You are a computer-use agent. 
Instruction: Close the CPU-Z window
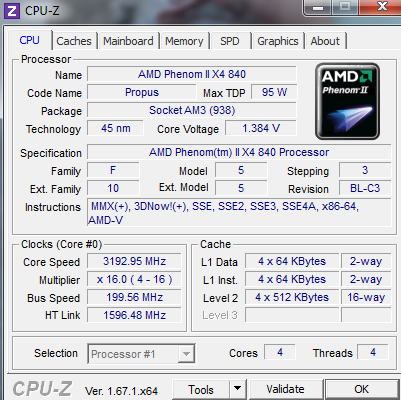point(382,7)
